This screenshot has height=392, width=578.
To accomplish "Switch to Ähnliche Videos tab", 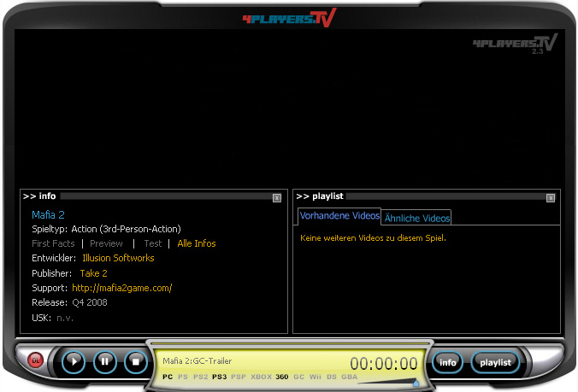I will tap(417, 219).
